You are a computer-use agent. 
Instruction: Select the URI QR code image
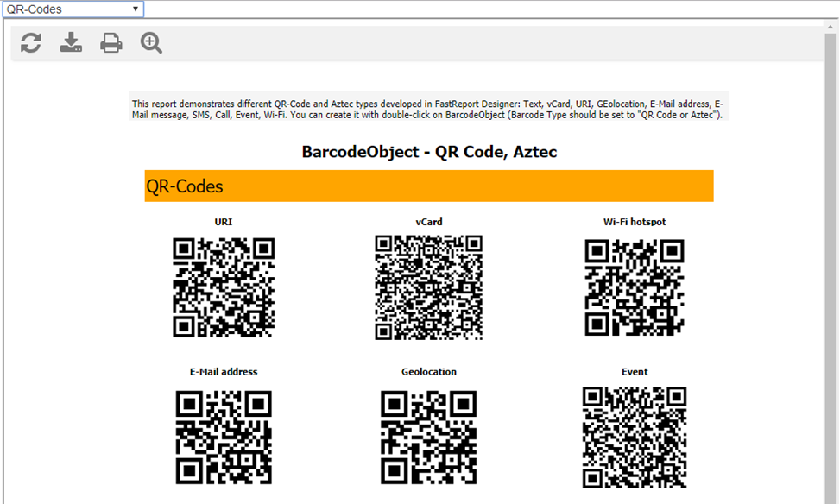[x=224, y=287]
